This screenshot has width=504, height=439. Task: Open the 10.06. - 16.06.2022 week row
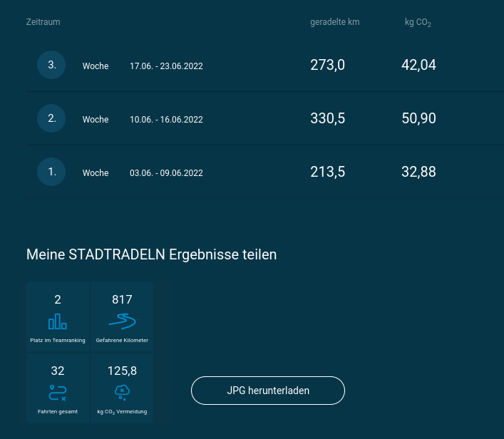166,120
